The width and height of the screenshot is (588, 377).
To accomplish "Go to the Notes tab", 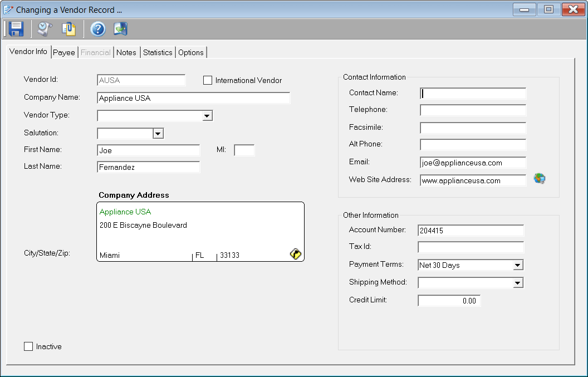I will (126, 52).
